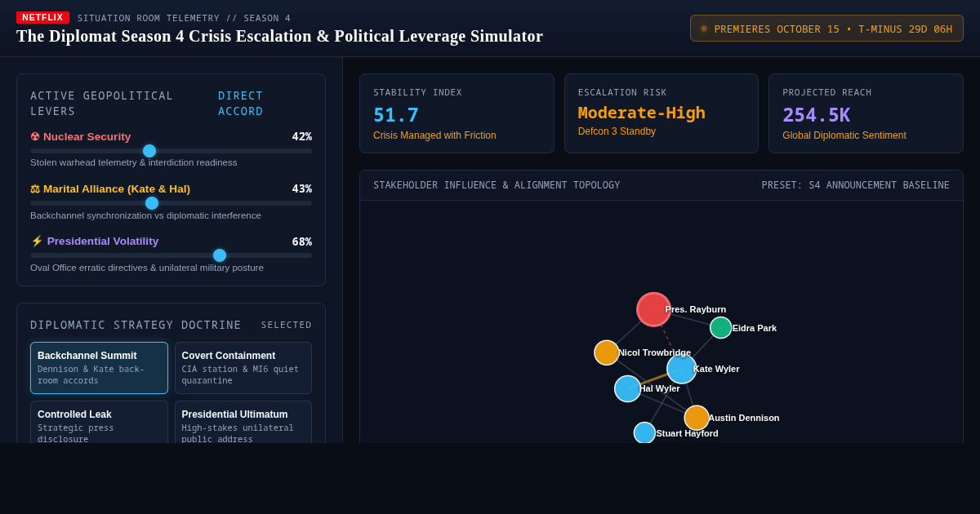This screenshot has height=514, width=980.
Task: Click the Netflix logo badge
Action: pyautogui.click(x=42, y=17)
